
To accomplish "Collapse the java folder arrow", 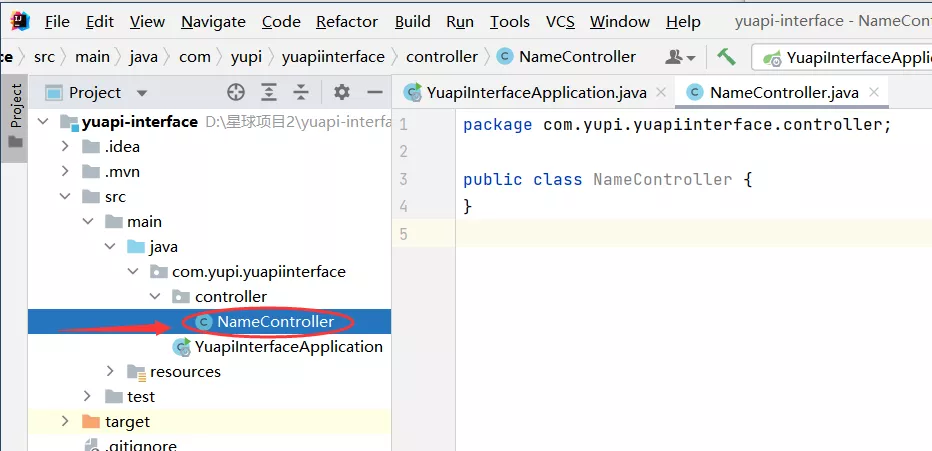I will point(110,246).
